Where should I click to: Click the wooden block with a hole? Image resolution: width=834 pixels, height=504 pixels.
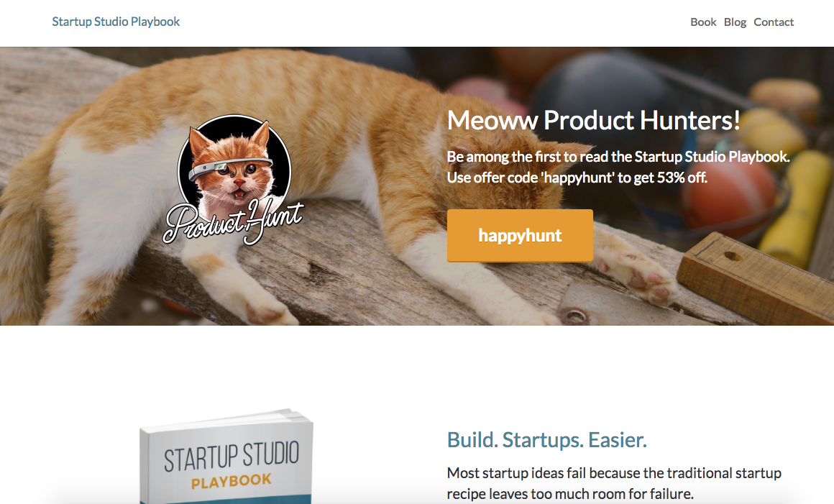click(754, 278)
